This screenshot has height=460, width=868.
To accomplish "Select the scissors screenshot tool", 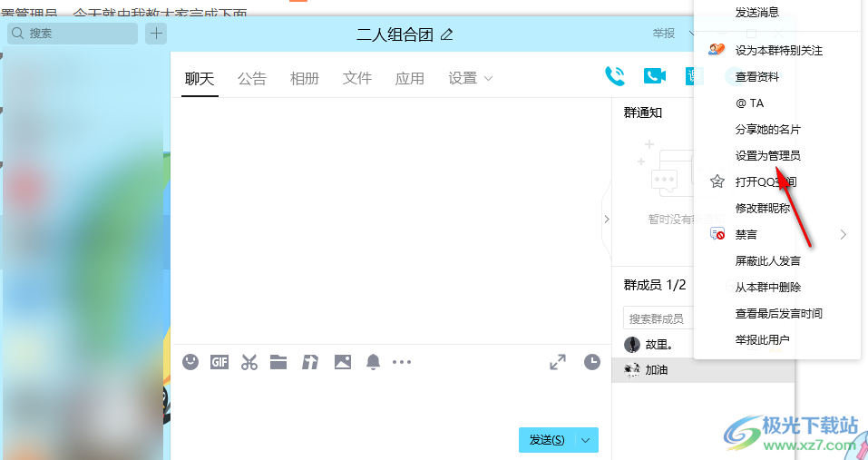I will pyautogui.click(x=249, y=362).
